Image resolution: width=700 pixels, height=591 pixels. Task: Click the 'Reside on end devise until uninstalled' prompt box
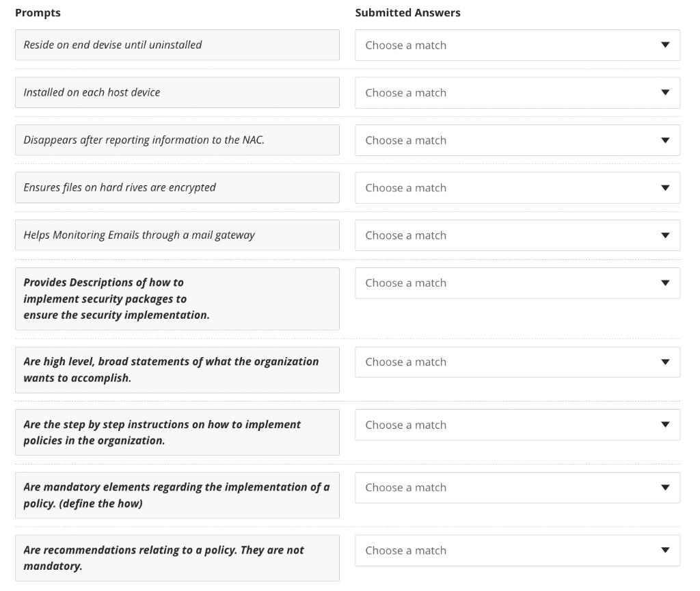point(177,45)
